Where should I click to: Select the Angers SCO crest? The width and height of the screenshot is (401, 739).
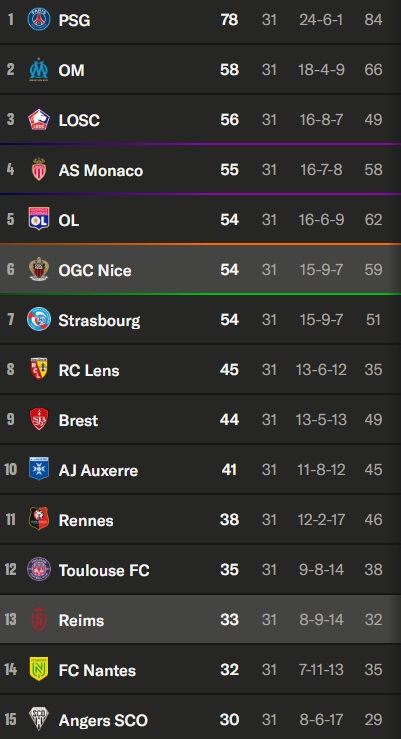(39, 719)
